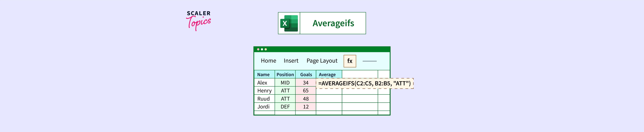
Task: Switch to Page Layout tab
Action: (x=322, y=61)
